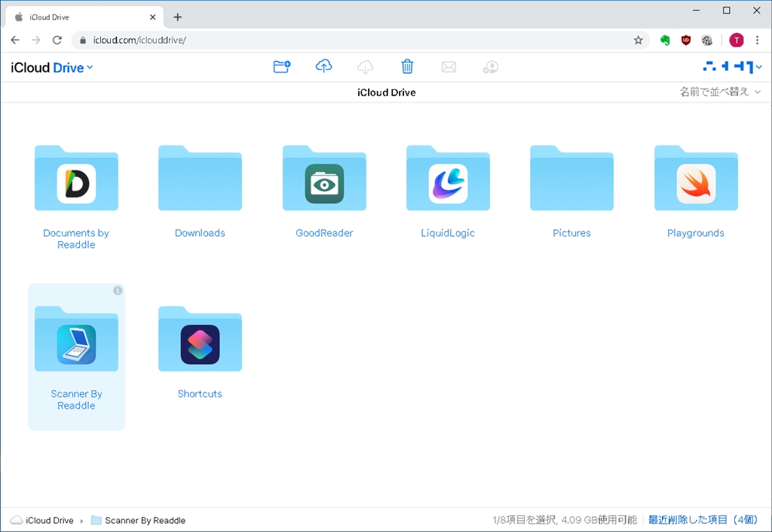The width and height of the screenshot is (772, 532).
Task: Open Chrome three-dot menu
Action: coord(757,41)
